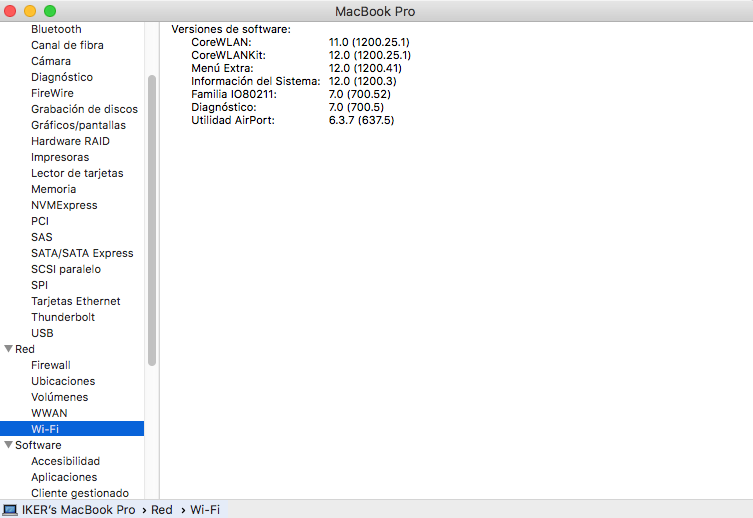
Task: Click the MacBook Pro computer icon in path bar
Action: (x=10, y=509)
